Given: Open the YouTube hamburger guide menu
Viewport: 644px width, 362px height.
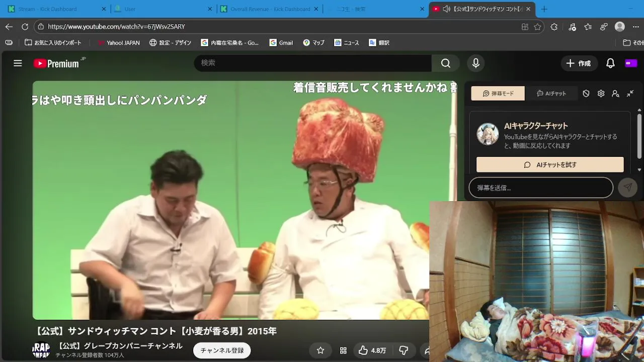Looking at the screenshot, I should [x=18, y=63].
